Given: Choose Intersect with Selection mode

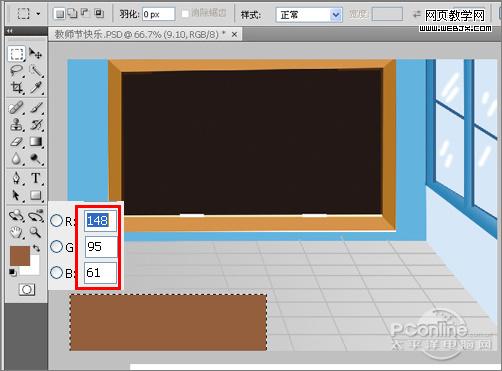Looking at the screenshot, I should 99,14.
